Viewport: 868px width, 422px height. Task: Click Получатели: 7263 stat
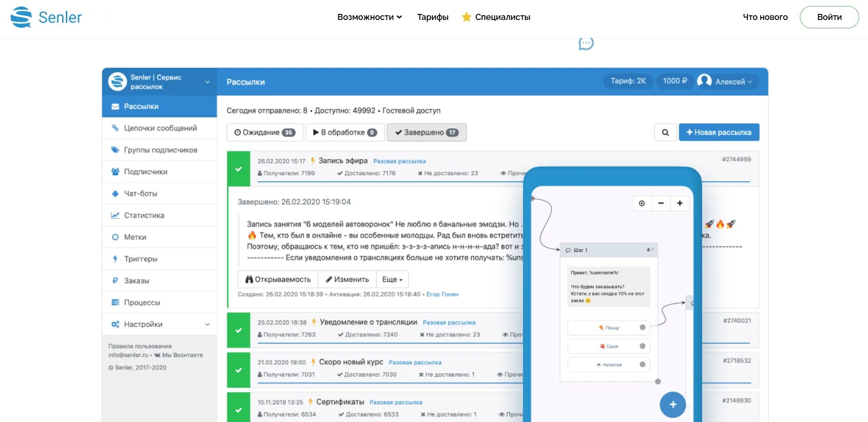(286, 334)
